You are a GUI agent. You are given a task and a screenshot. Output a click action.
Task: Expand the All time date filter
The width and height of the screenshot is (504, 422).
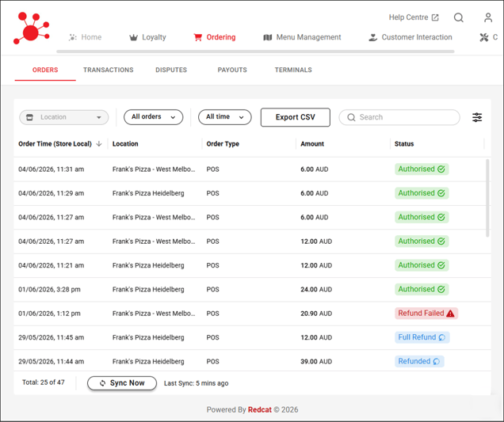pos(225,117)
